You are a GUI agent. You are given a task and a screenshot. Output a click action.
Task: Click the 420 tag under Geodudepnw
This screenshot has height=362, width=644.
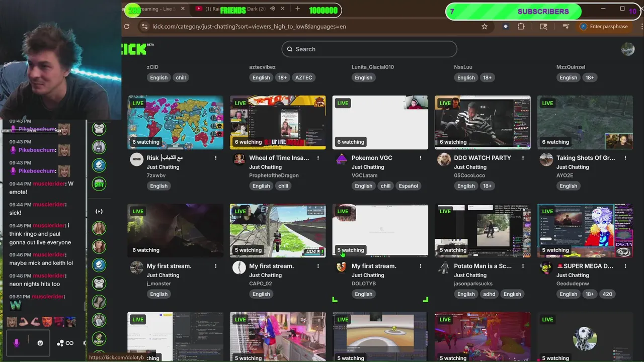click(x=607, y=294)
